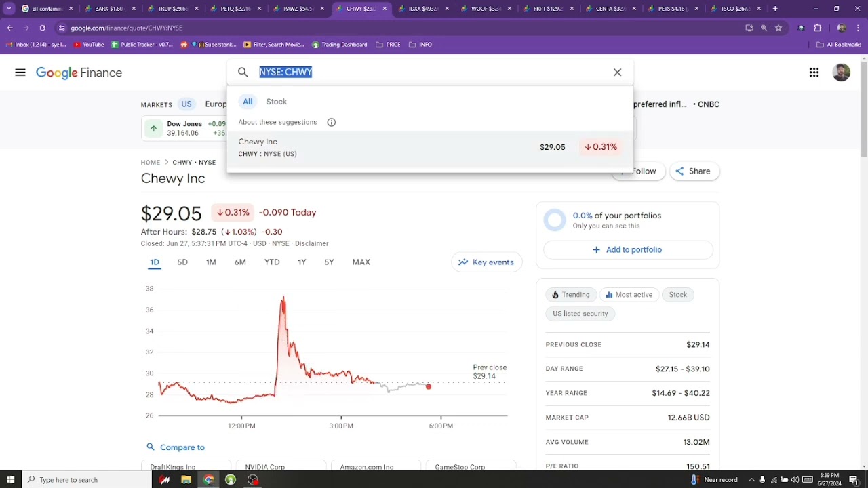Open the Google apps grid
868x488 pixels.
814,73
